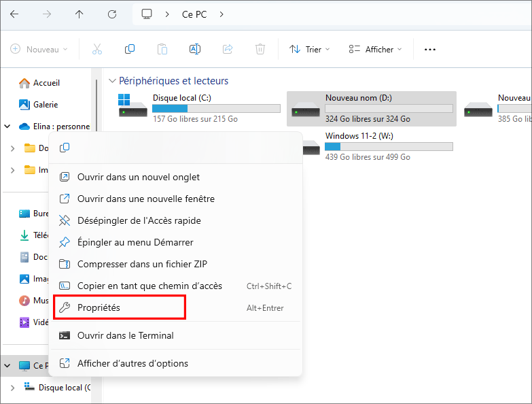The image size is (532, 404).
Task: Select Propriétés in the context menu
Action: pyautogui.click(x=99, y=307)
